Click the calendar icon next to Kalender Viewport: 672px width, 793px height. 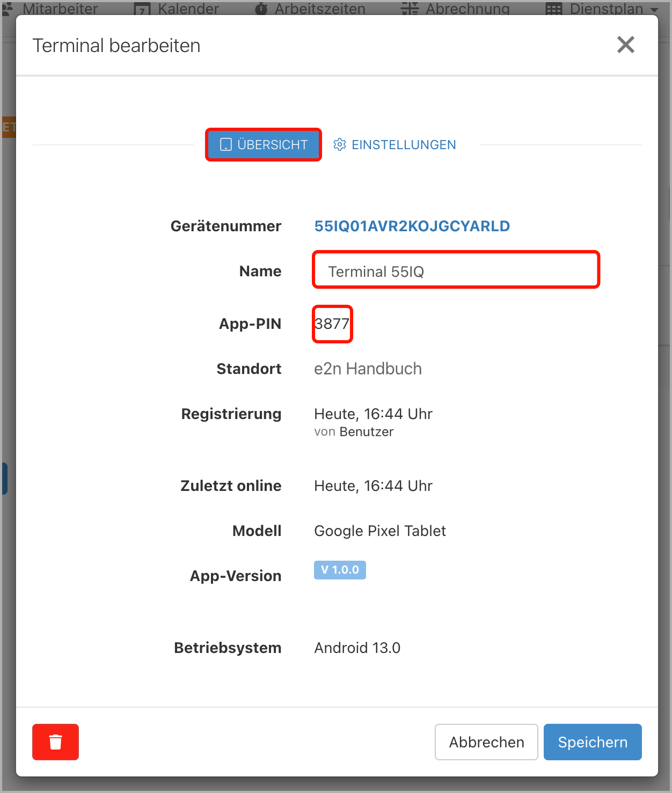point(141,9)
